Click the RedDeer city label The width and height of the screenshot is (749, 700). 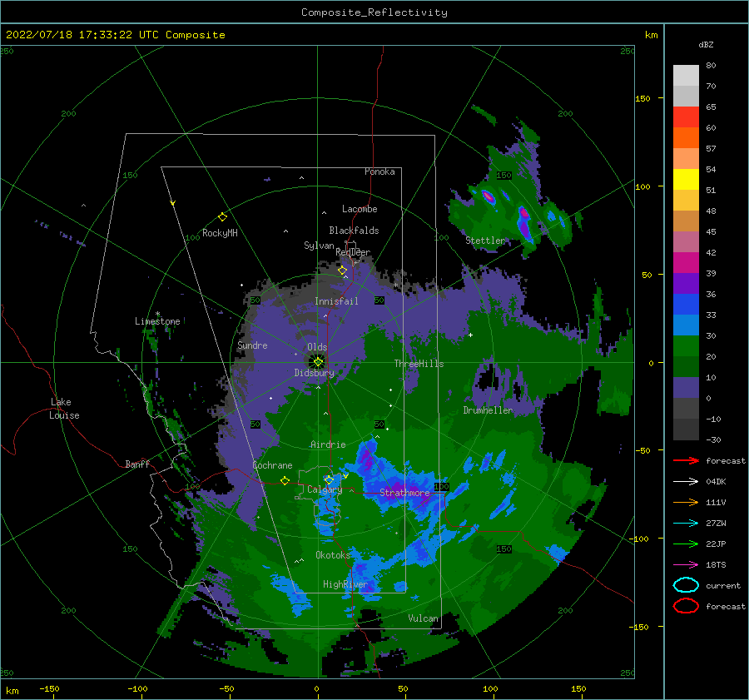(353, 252)
